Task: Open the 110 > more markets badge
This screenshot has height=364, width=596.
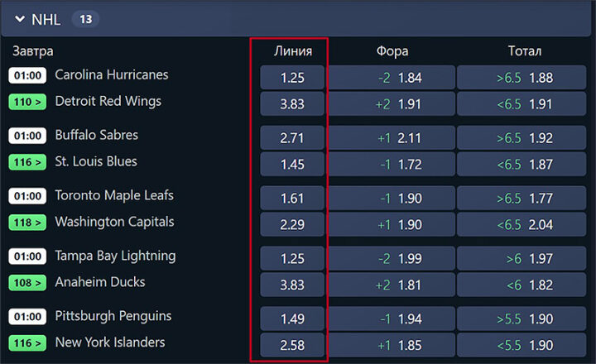Action: pos(27,102)
